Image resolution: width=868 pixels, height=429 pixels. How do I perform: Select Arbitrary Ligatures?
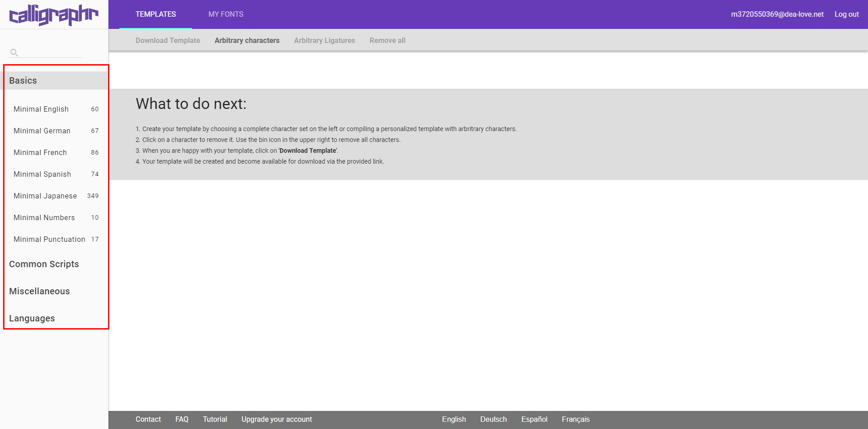click(x=324, y=41)
